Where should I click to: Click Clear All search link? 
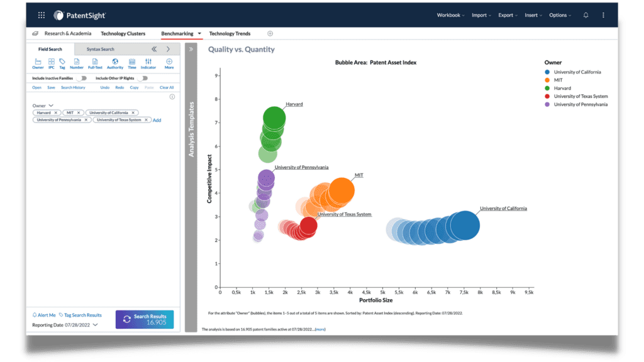[167, 87]
